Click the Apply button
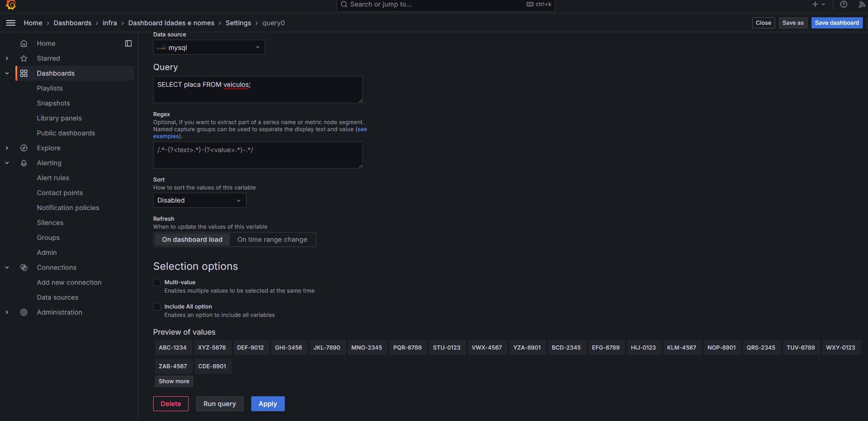This screenshot has height=421, width=868. [x=268, y=404]
